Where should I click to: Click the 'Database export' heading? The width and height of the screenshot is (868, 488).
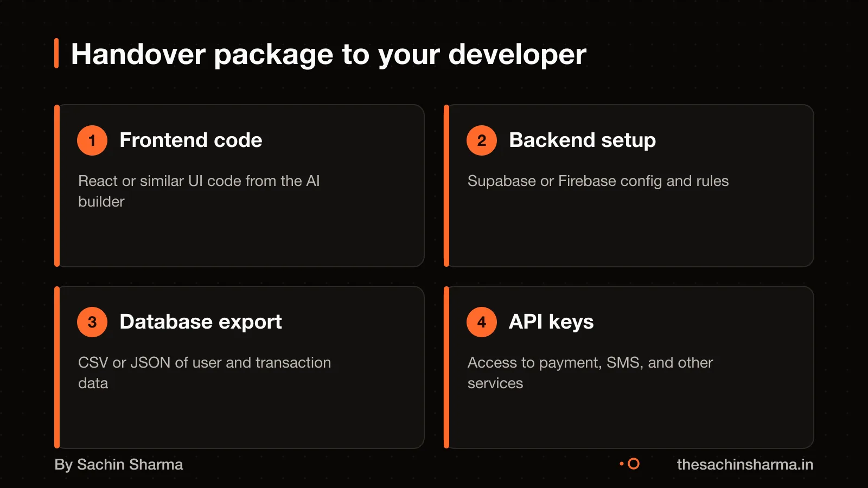pos(201,322)
